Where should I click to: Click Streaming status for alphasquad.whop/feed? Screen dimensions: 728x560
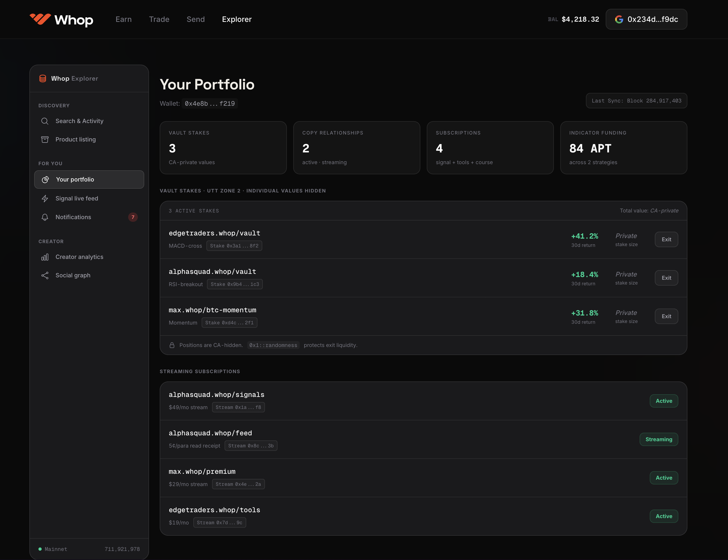pyautogui.click(x=659, y=439)
